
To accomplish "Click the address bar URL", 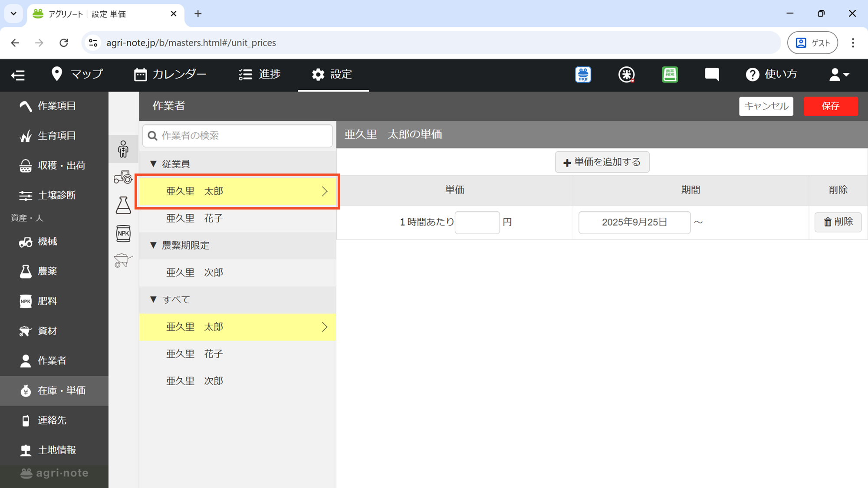I will click(x=191, y=43).
